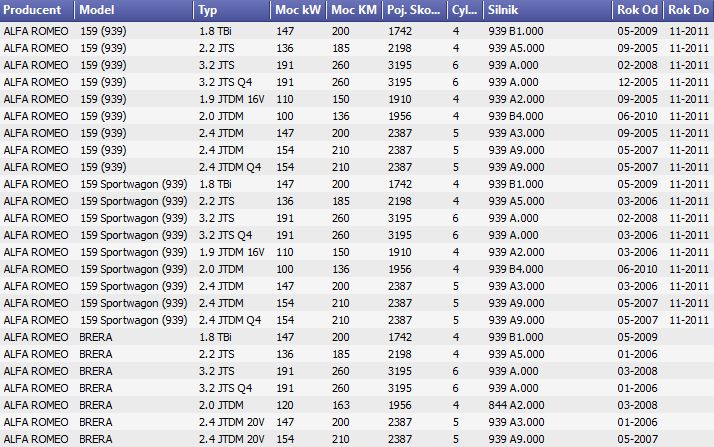This screenshot has width=714, height=447.
Task: Click the Rok Od column header
Action: [638, 10]
